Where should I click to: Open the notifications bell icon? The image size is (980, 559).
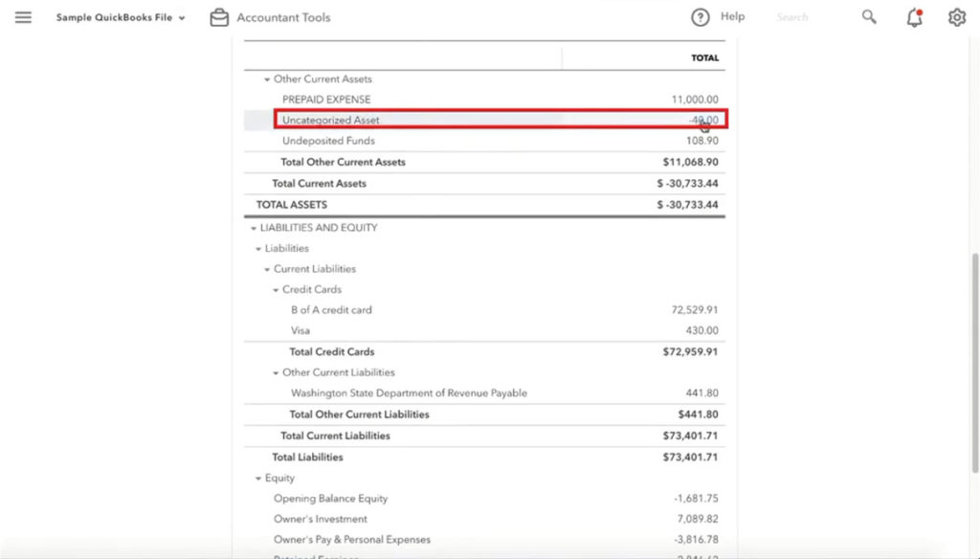pos(912,17)
